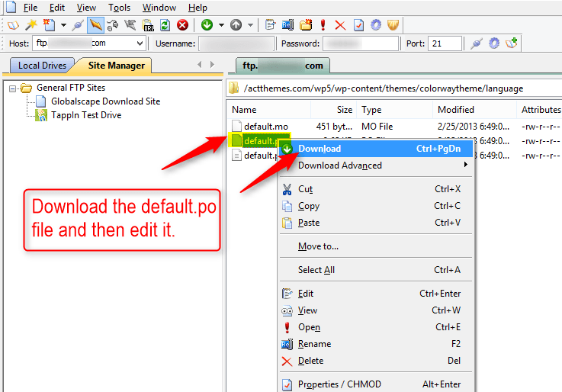Select the Site Manager tab
This screenshot has height=392, width=562.
click(116, 66)
